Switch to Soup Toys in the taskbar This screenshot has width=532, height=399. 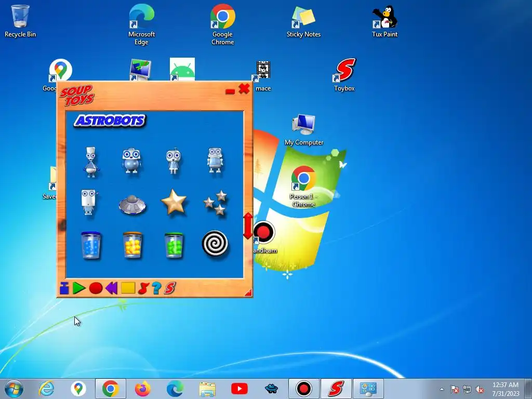coord(336,389)
